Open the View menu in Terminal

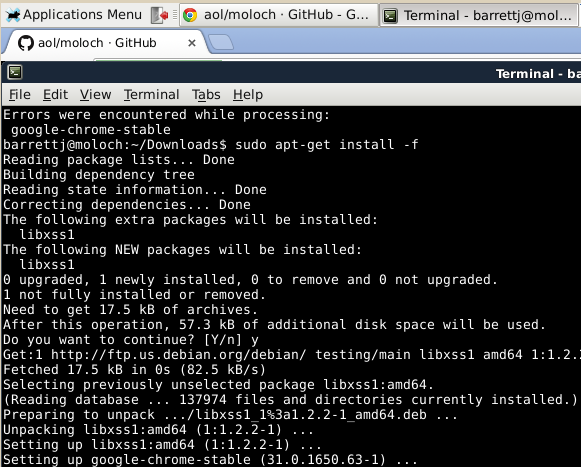pos(95,95)
